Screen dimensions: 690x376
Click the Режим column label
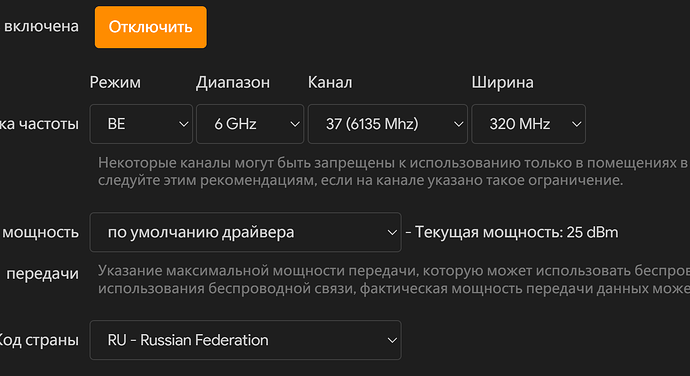coord(115,82)
